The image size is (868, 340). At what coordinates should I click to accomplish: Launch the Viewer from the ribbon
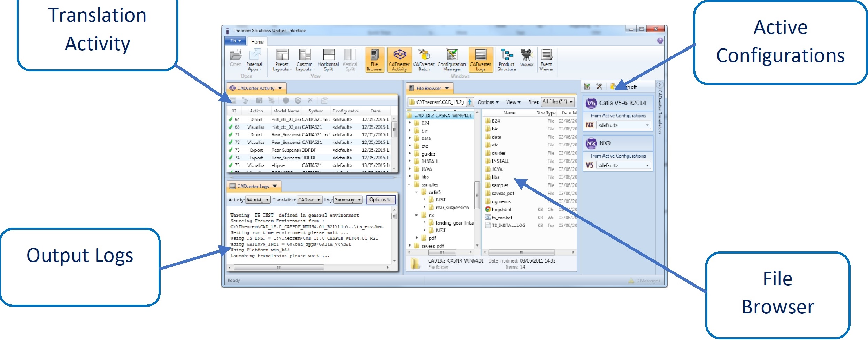(527, 58)
